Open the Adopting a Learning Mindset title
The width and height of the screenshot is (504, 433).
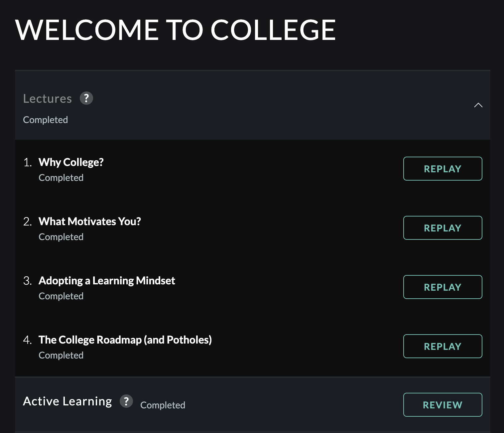point(107,281)
